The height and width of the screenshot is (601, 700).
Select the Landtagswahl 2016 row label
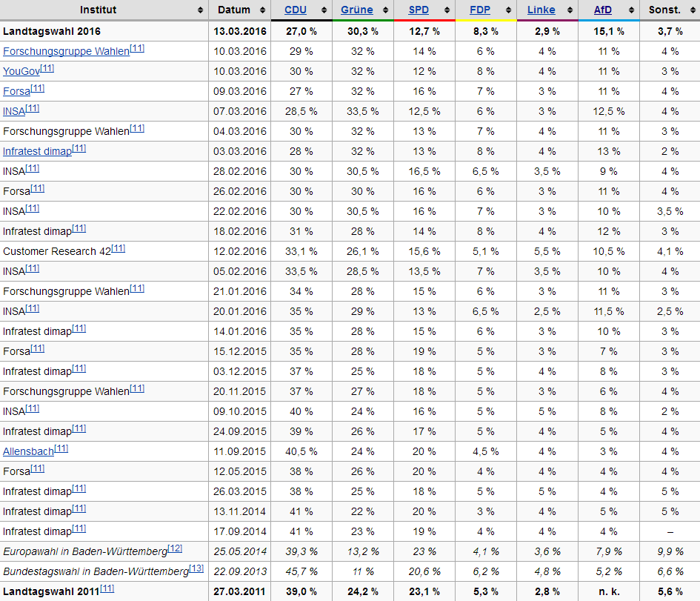pyautogui.click(x=52, y=32)
